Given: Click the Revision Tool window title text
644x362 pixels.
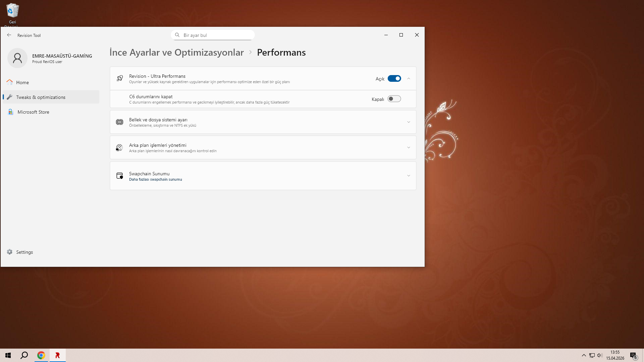Looking at the screenshot, I should click(29, 35).
